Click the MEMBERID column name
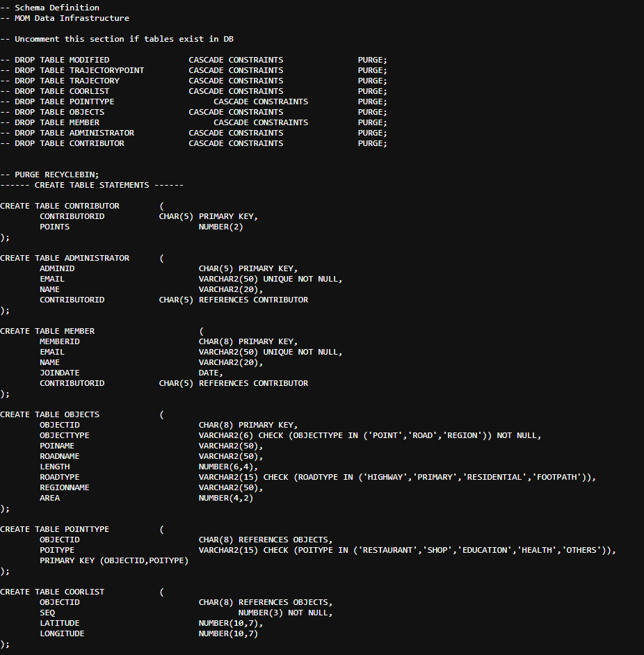The image size is (644, 655). 60,341
